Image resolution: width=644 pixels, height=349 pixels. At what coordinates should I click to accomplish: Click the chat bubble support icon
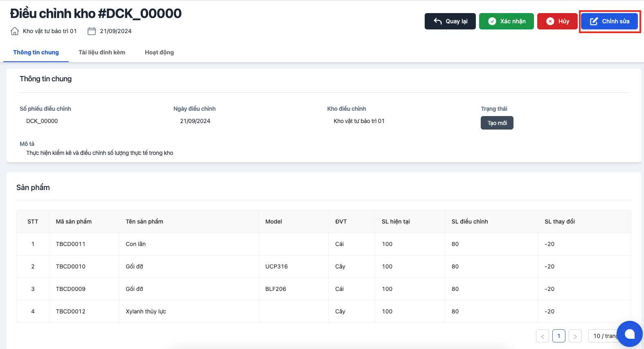(x=630, y=334)
